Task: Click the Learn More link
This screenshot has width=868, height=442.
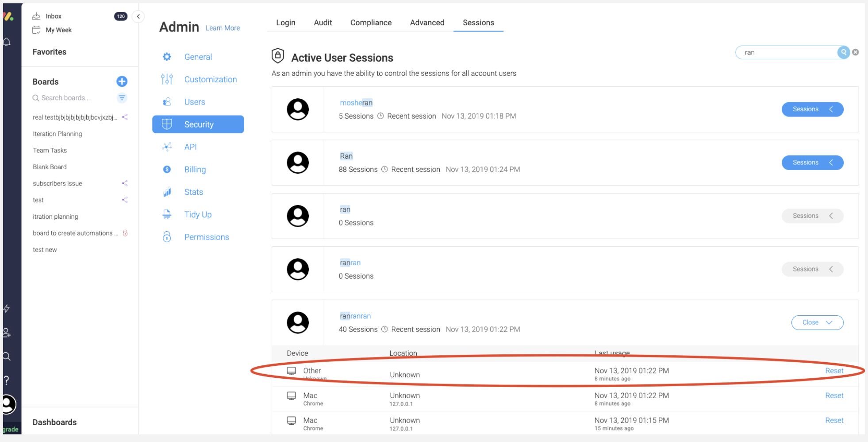Action: pos(223,28)
